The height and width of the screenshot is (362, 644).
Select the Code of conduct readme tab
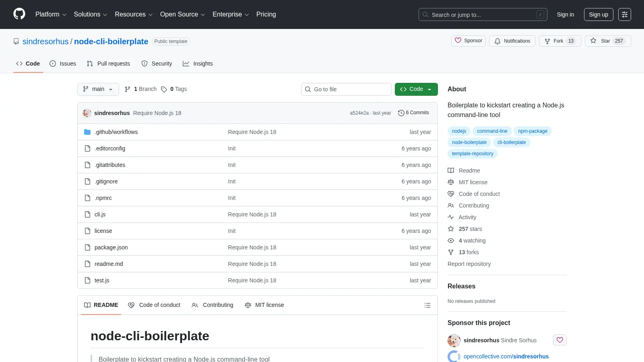click(x=154, y=305)
